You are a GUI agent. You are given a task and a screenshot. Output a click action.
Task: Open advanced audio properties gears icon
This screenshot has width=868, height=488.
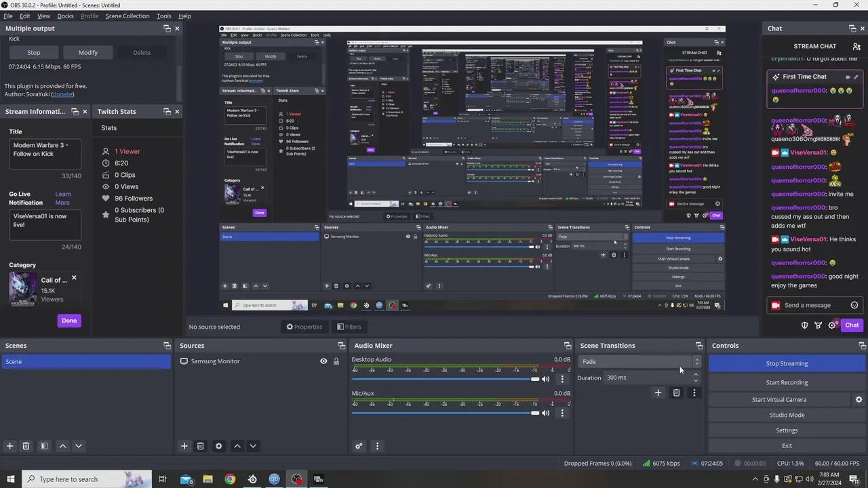(x=359, y=446)
